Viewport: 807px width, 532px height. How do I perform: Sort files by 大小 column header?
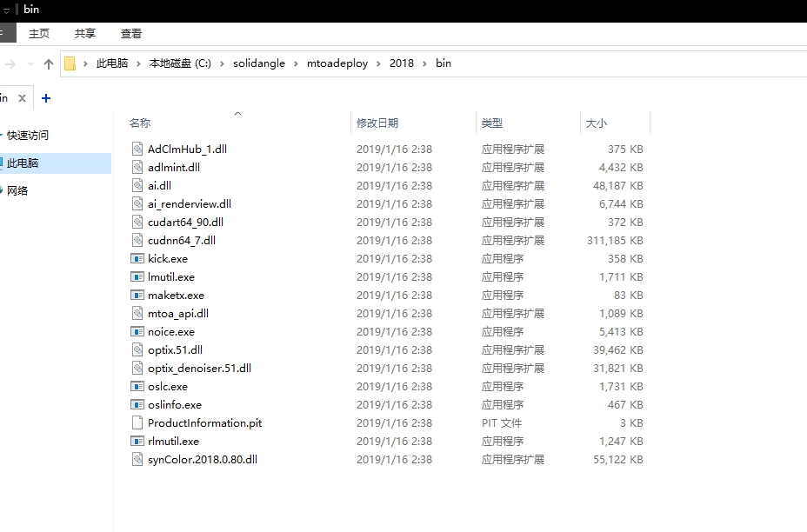click(597, 123)
